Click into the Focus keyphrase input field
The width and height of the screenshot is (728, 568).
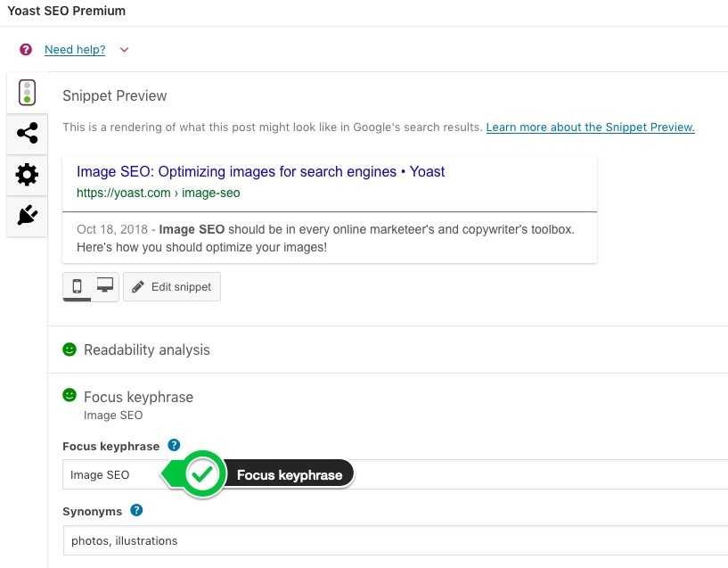[x=395, y=474]
